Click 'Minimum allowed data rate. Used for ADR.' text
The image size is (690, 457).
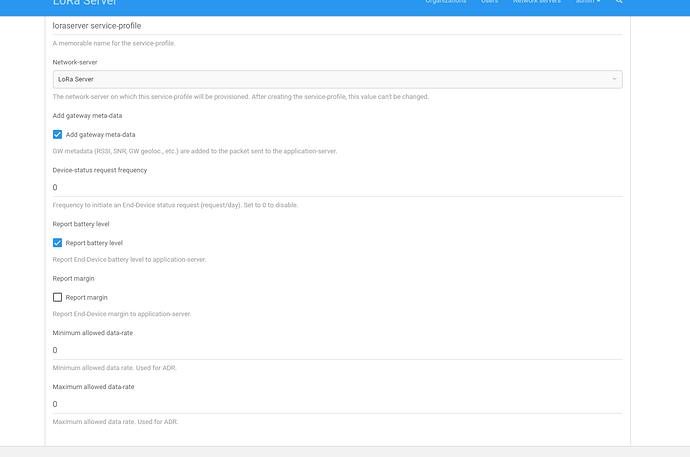pos(115,368)
